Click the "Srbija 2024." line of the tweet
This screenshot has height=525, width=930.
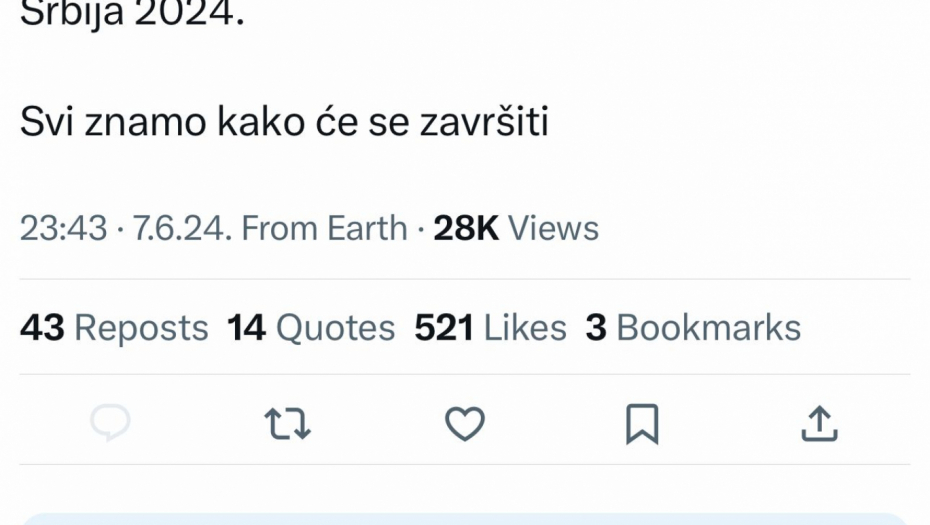(131, 15)
